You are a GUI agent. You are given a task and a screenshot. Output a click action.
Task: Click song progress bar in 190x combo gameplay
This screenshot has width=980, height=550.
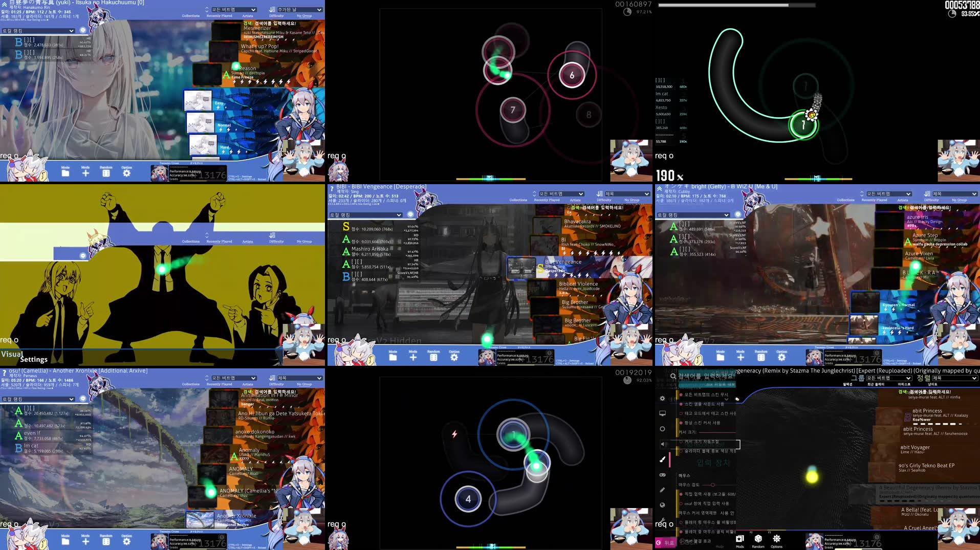tap(736, 5)
